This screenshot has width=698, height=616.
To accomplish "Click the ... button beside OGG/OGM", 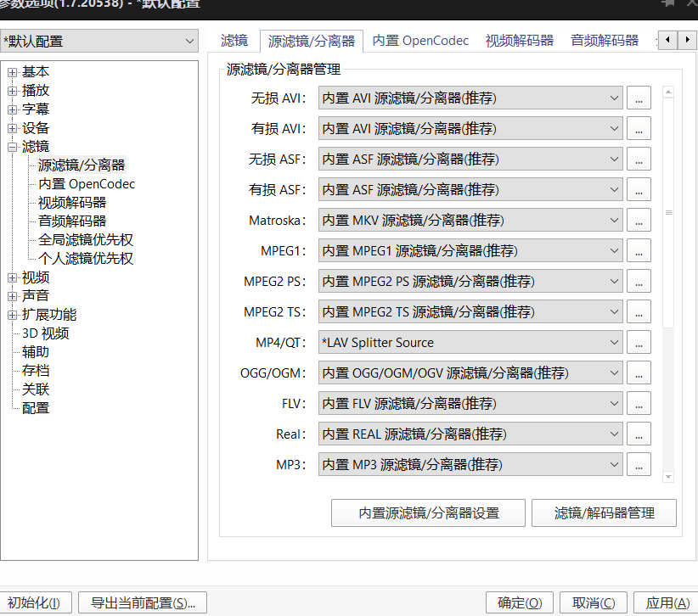I will tap(639, 372).
